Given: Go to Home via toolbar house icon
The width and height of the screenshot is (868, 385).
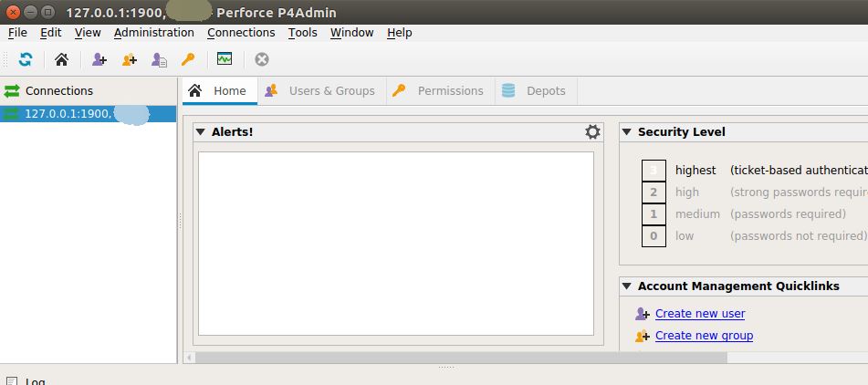Looking at the screenshot, I should (x=61, y=59).
